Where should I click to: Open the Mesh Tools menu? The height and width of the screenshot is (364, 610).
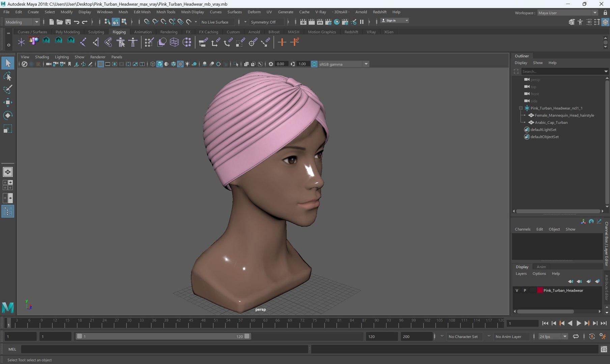coord(166,12)
